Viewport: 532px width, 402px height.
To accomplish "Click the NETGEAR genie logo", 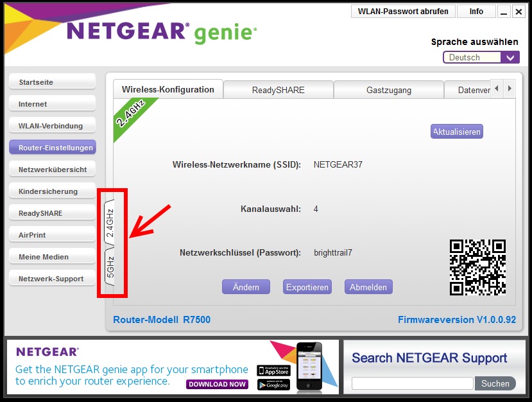I will (162, 32).
